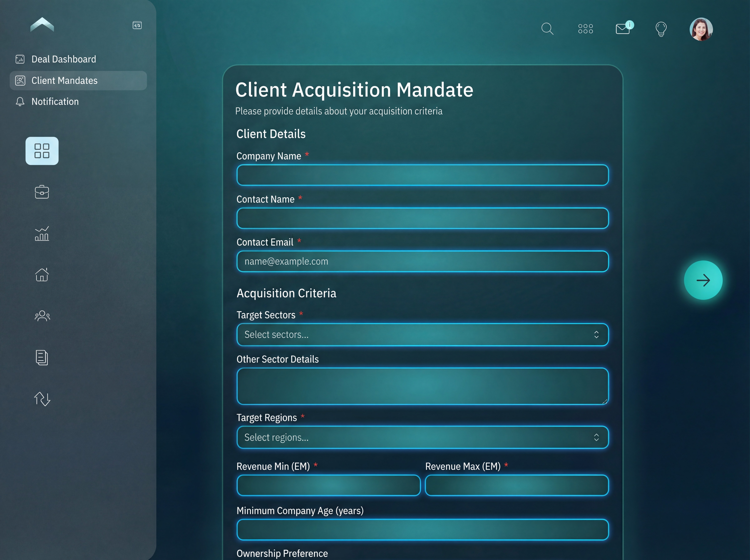Screen dimensions: 750x560
Task: Click the lightbulb tips icon
Action: tap(661, 29)
